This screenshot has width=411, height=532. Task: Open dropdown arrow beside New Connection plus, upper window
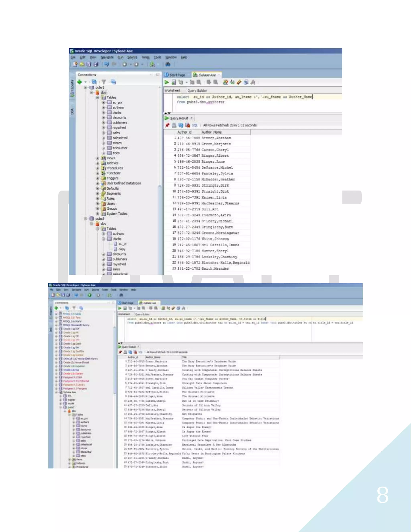(x=85, y=82)
